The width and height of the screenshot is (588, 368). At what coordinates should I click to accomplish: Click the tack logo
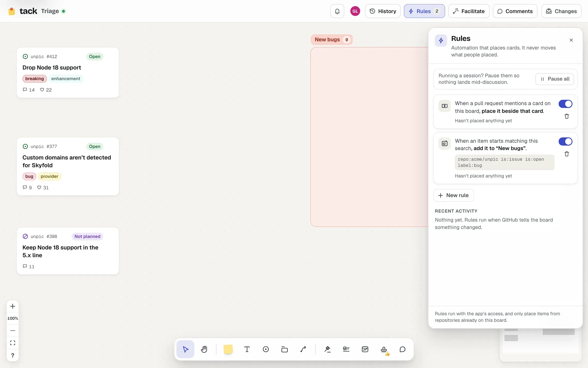23,11
